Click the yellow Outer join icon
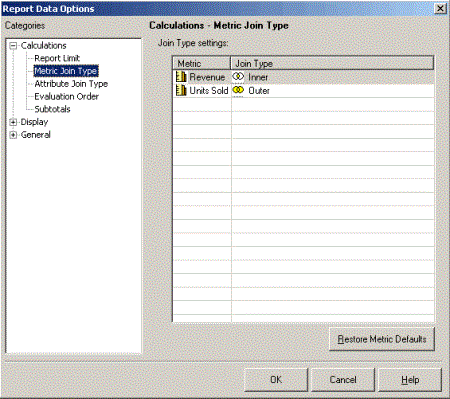The image size is (450, 399). tap(238, 90)
